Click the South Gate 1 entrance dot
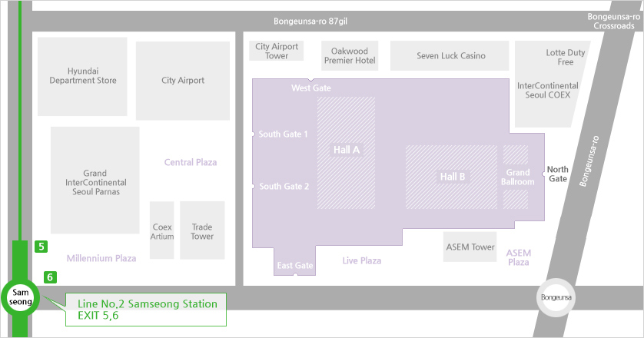This screenshot has height=338, width=644. coord(253,134)
